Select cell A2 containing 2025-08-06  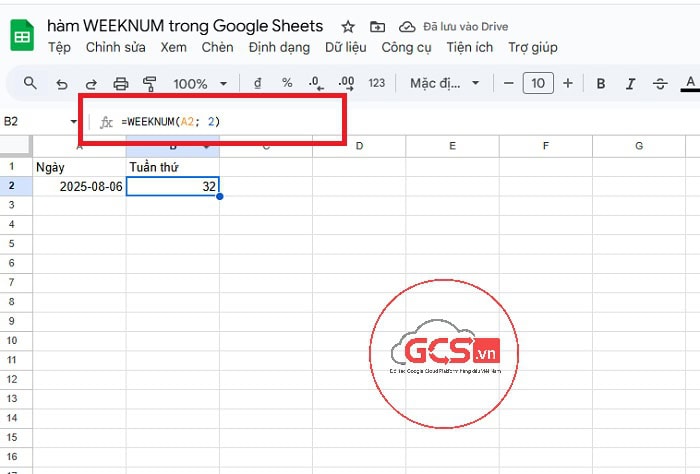[x=80, y=186]
